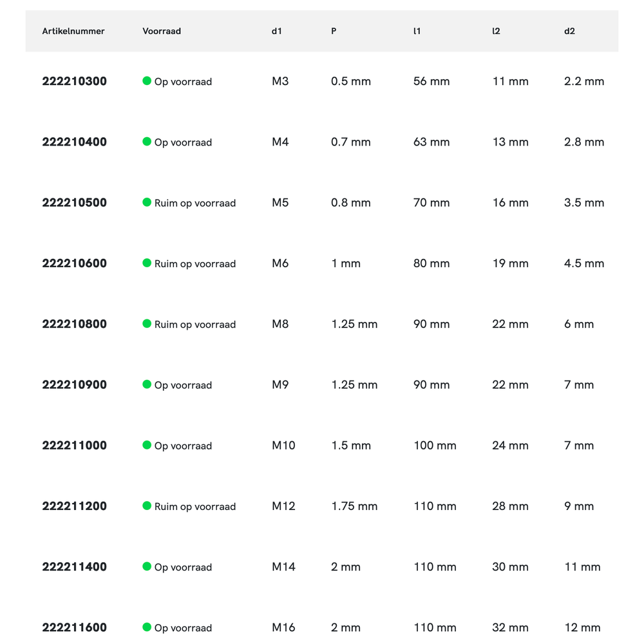Viewport: 644px width, 644px height.
Task: Select article number 222211400
Action: coord(75,567)
